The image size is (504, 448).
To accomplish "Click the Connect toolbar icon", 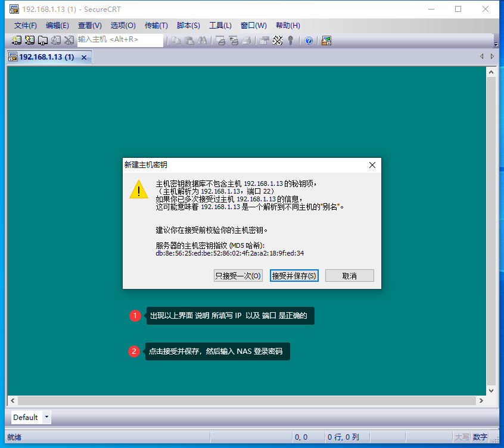I will point(17,40).
